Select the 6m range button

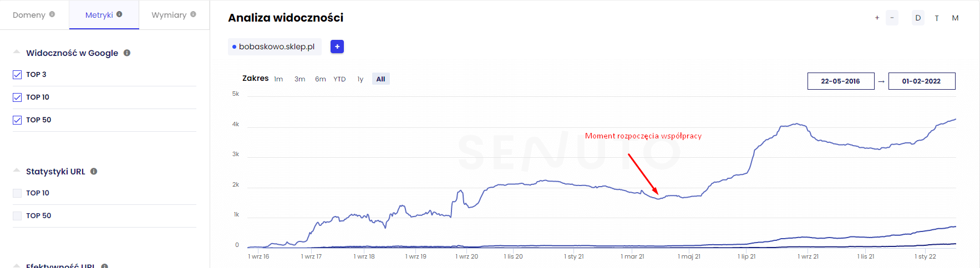(x=320, y=79)
